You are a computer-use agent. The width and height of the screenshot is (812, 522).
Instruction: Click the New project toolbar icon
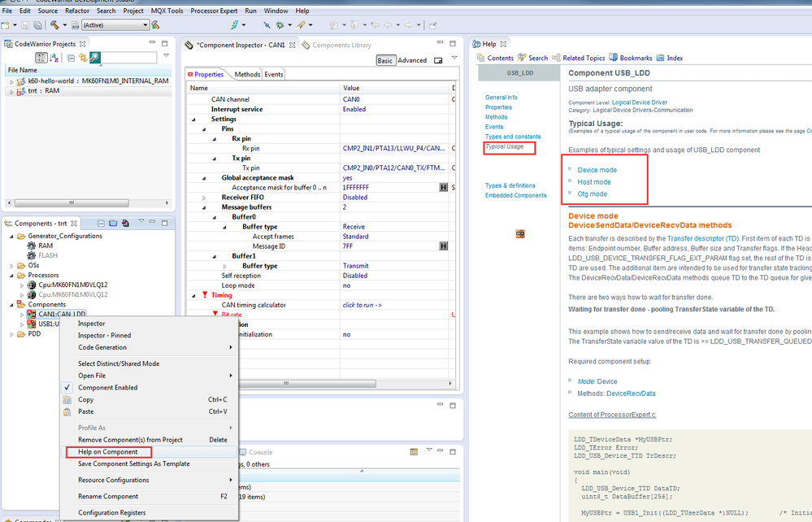[x=6, y=25]
